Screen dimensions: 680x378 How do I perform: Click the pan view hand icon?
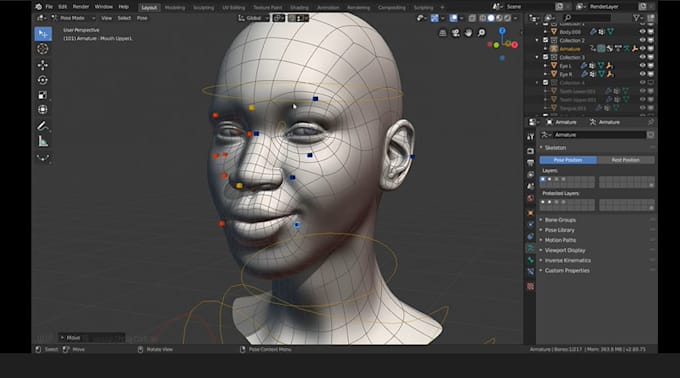(x=468, y=33)
